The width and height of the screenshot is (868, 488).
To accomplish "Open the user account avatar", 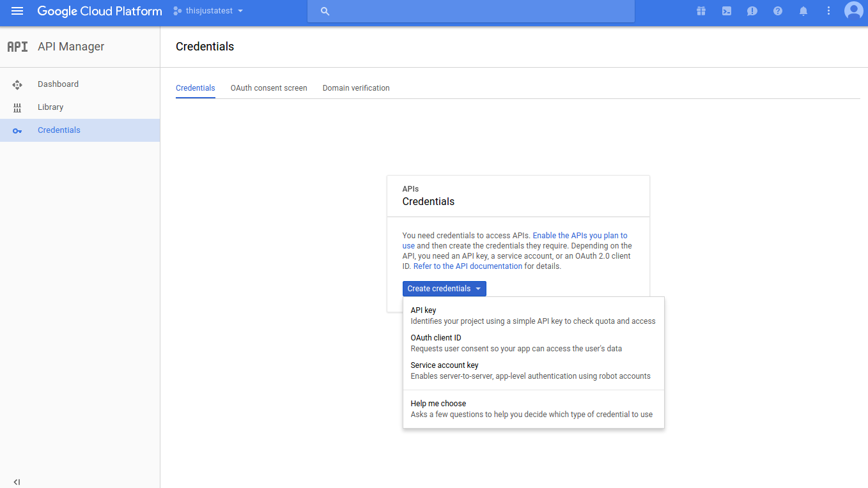I will [x=854, y=11].
